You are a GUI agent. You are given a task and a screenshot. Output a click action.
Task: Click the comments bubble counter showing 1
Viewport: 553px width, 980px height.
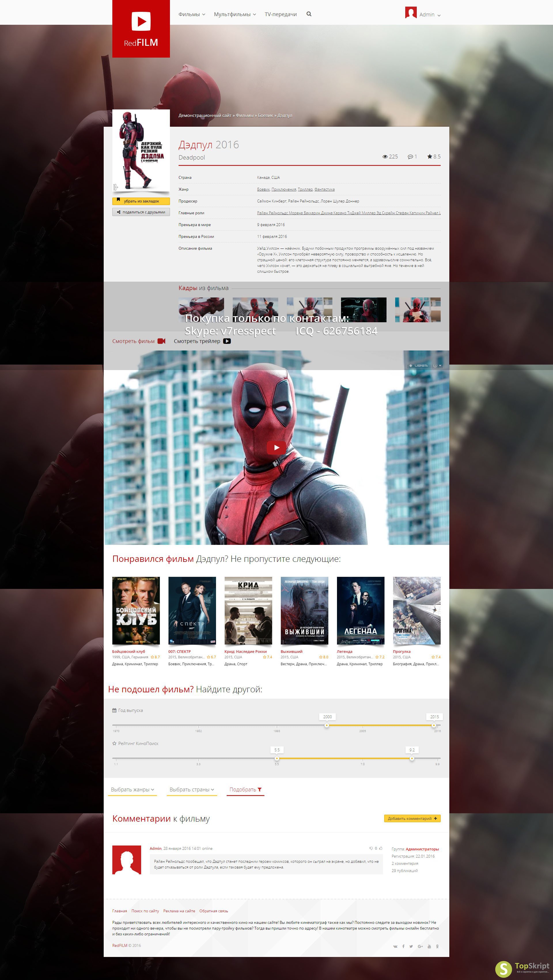click(412, 156)
